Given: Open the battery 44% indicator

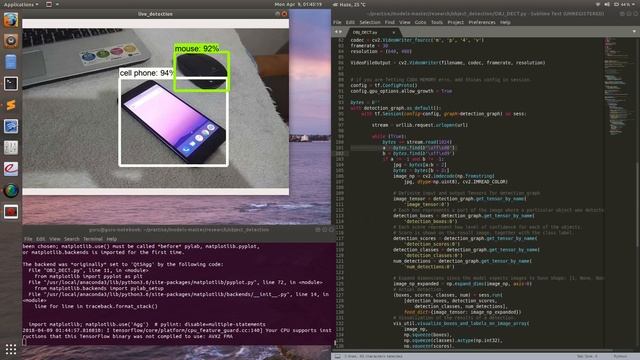Looking at the screenshot, I should (622, 4).
